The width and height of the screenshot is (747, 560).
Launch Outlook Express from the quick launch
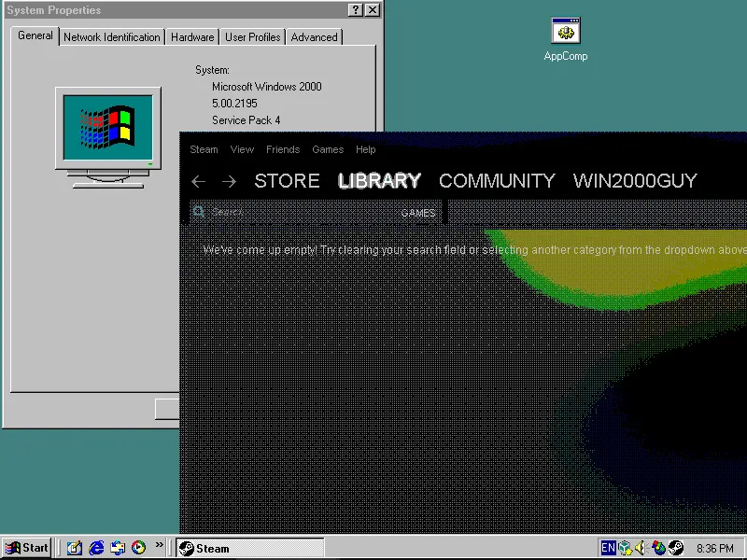pos(118,548)
